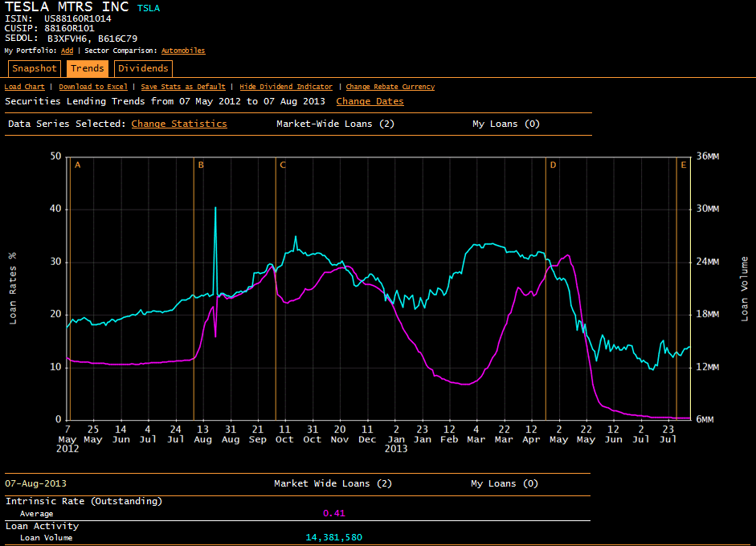Click the My Loans (0) header
This screenshot has height=546, width=756.
click(506, 124)
